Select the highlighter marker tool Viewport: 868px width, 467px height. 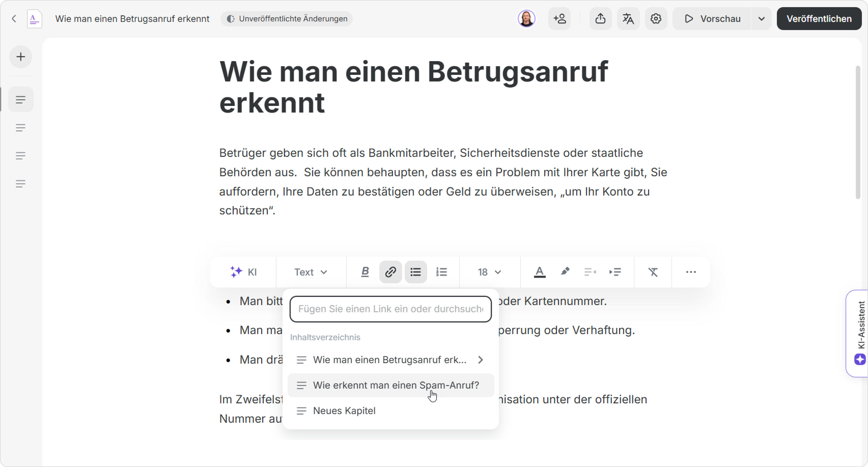tap(565, 271)
